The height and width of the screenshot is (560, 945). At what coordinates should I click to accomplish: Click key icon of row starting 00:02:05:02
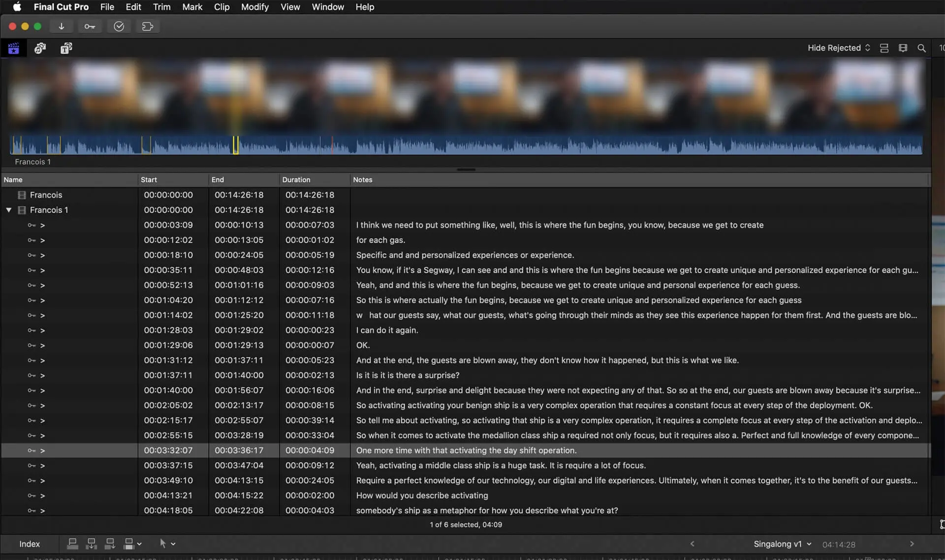32,405
